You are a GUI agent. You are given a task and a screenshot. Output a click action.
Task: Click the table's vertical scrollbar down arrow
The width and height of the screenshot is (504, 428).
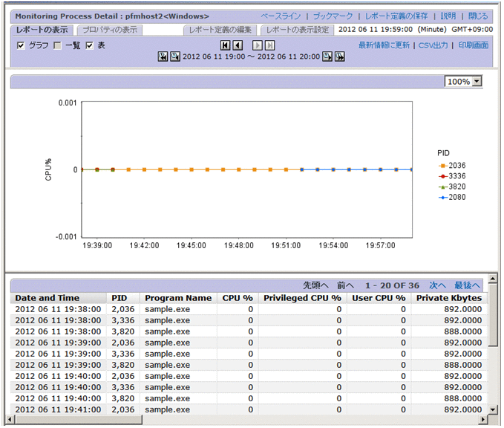pos(492,409)
